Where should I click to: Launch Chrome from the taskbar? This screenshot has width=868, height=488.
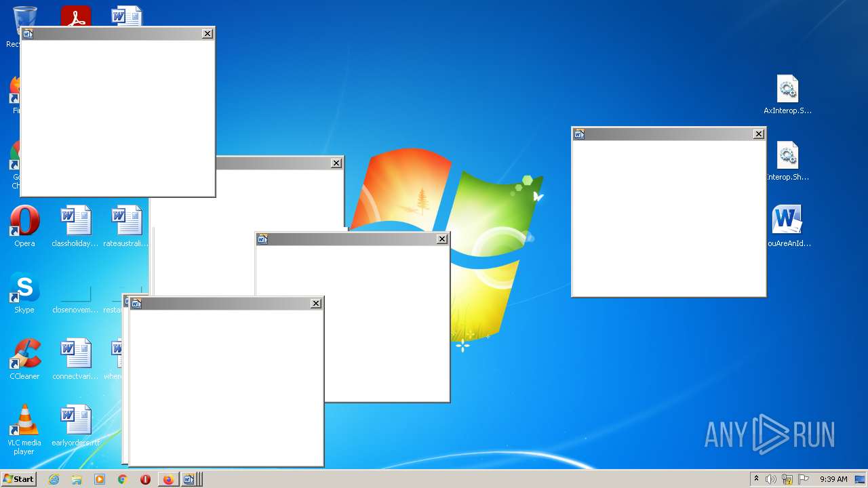pos(122,479)
